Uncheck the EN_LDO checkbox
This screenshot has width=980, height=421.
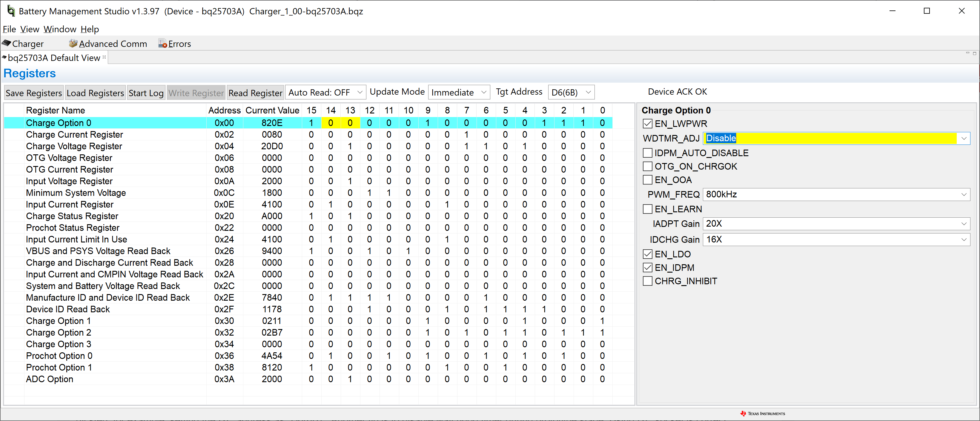coord(647,254)
